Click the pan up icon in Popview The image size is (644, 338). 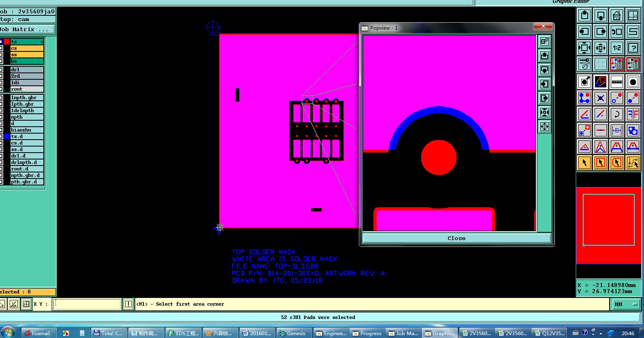point(545,55)
